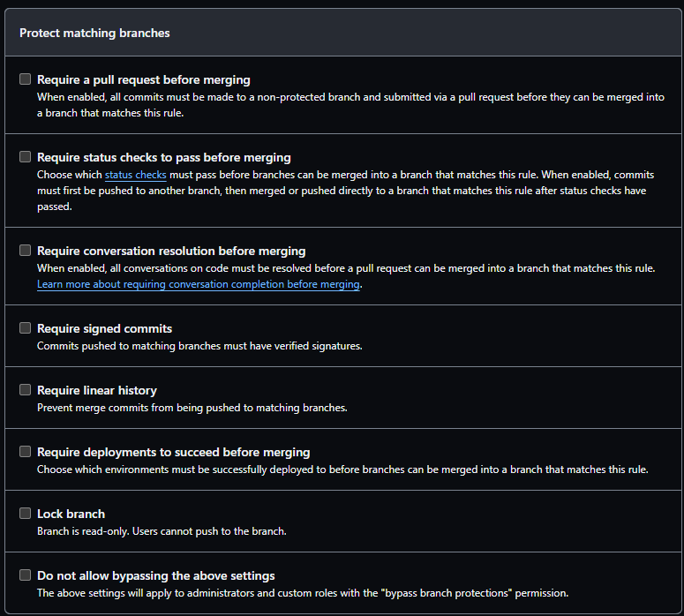684x616 pixels.
Task: Tick the Lock branch checkbox
Action: [26, 513]
